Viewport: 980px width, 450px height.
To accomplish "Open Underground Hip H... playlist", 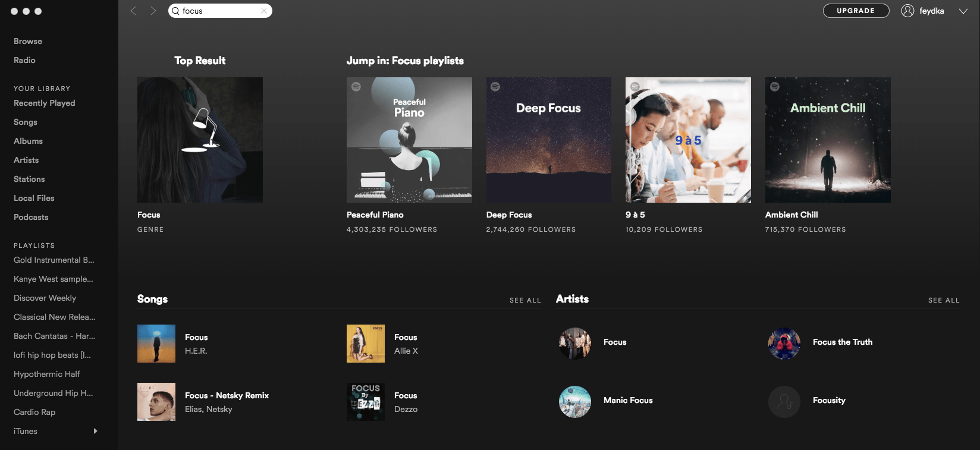I will (53, 393).
